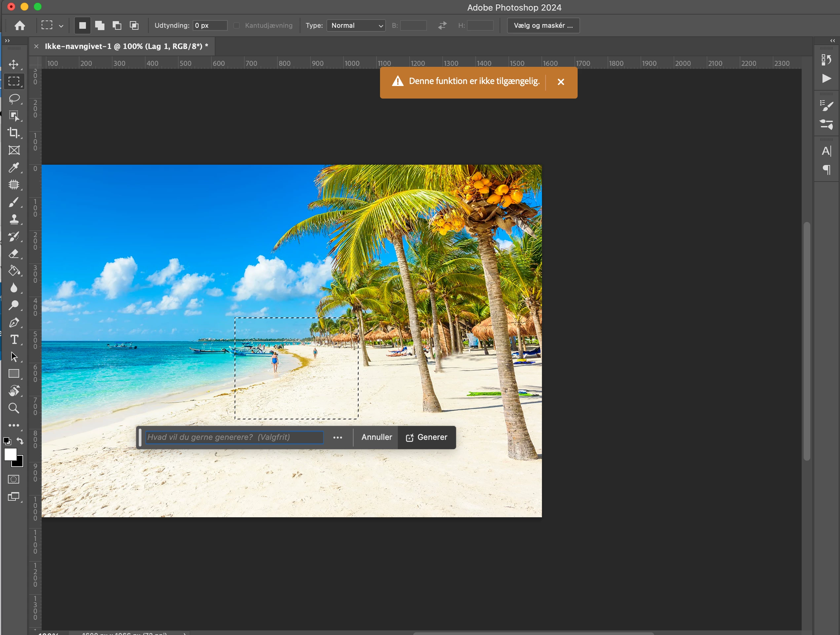Select the Ikke-navngivet-1 document tab

pos(126,46)
